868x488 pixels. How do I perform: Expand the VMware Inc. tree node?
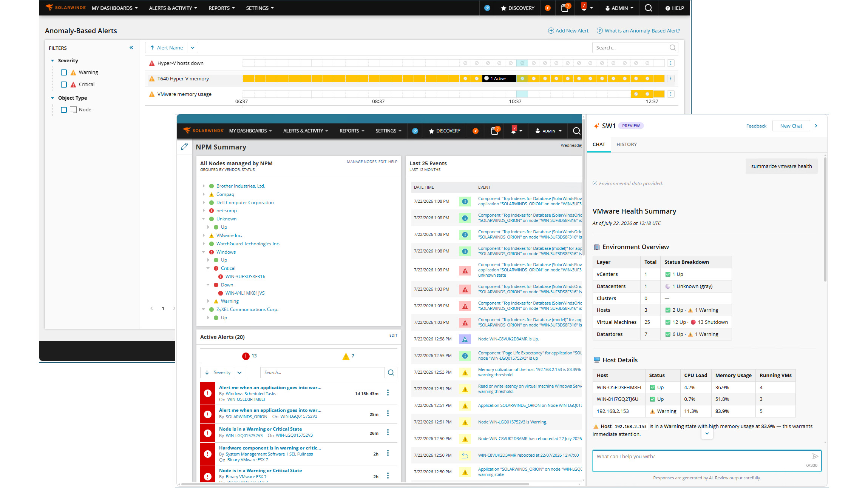pyautogui.click(x=204, y=236)
